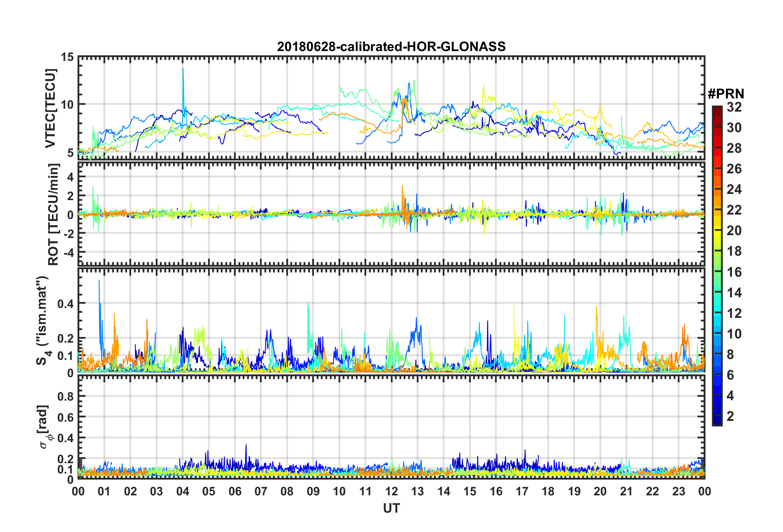
Task: Click the dark red top of colorbar
Action: point(717,109)
